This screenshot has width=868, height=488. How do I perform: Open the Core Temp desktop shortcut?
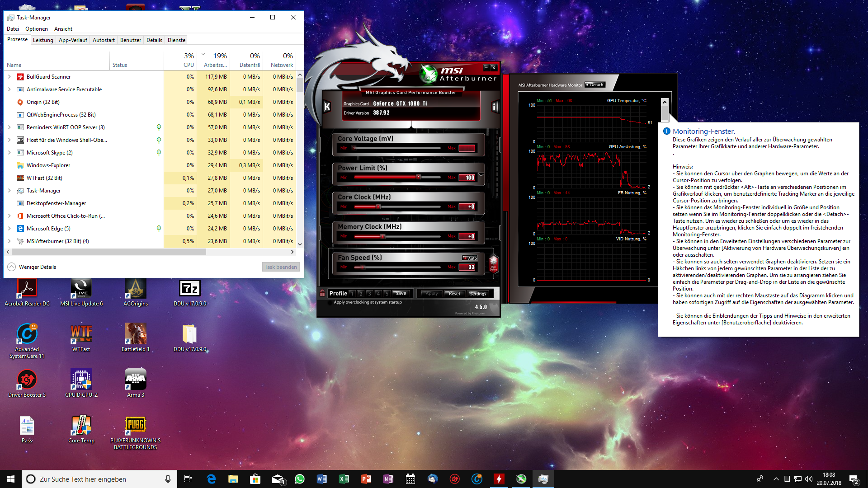point(81,425)
